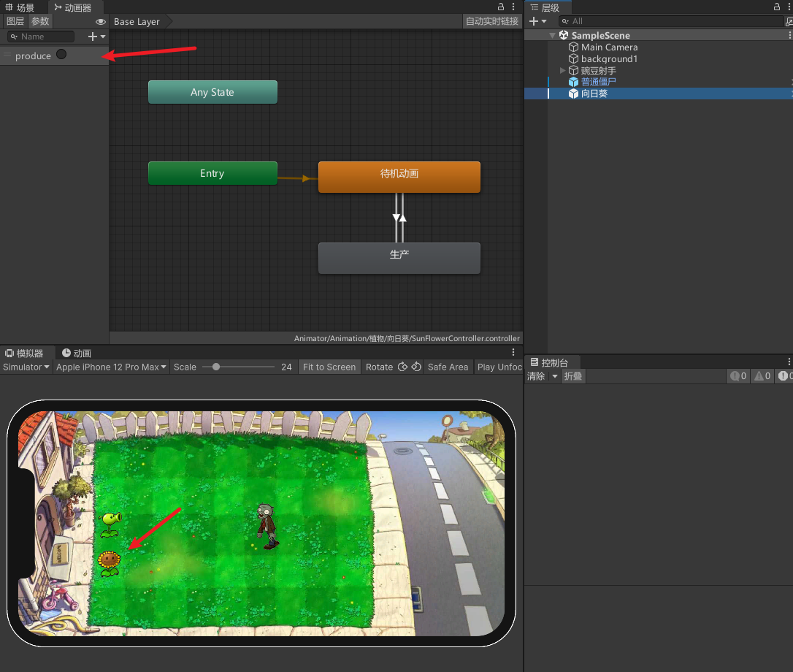The width and height of the screenshot is (793, 672).
Task: Click the Main Camera cube icon
Action: 573,47
